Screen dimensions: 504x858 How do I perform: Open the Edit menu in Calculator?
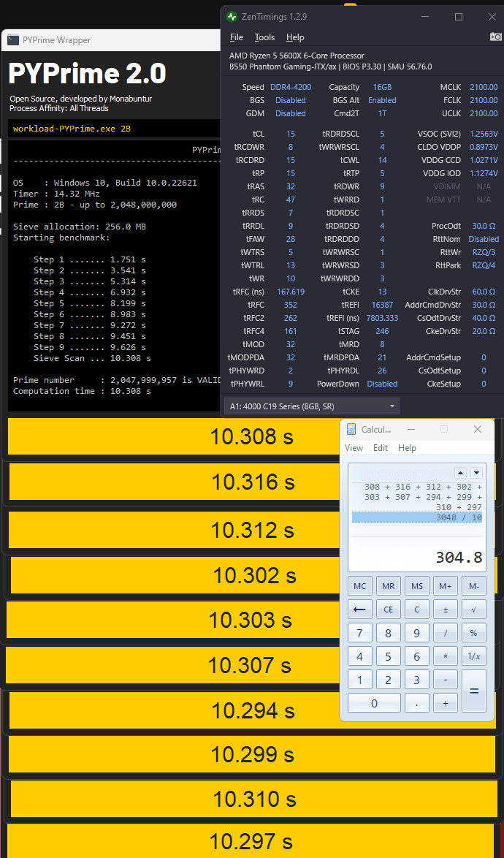pos(381,447)
